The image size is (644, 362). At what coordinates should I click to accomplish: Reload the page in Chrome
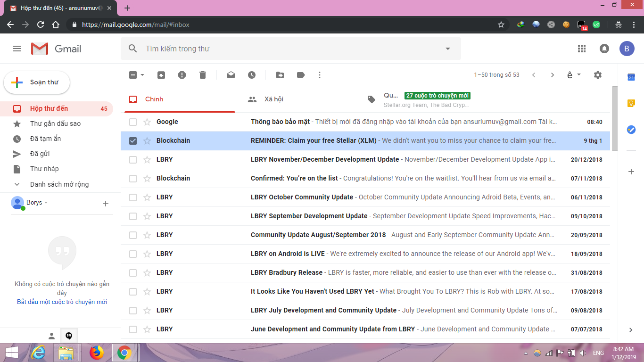pyautogui.click(x=41, y=25)
